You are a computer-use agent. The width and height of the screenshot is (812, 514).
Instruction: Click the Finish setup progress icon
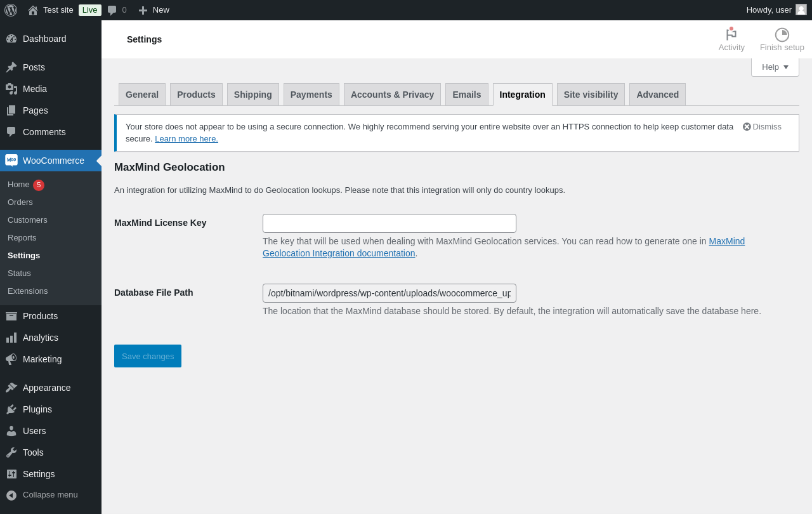(x=782, y=35)
